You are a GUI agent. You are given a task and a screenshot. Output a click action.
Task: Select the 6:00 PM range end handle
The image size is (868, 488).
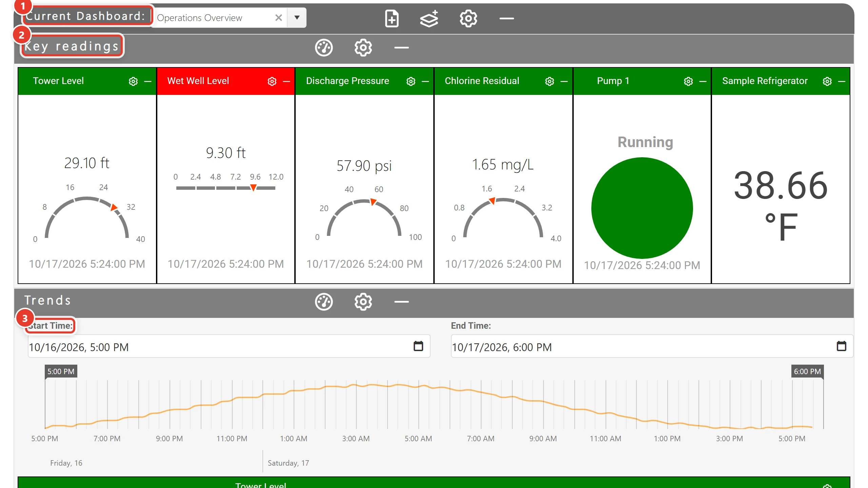(x=807, y=371)
